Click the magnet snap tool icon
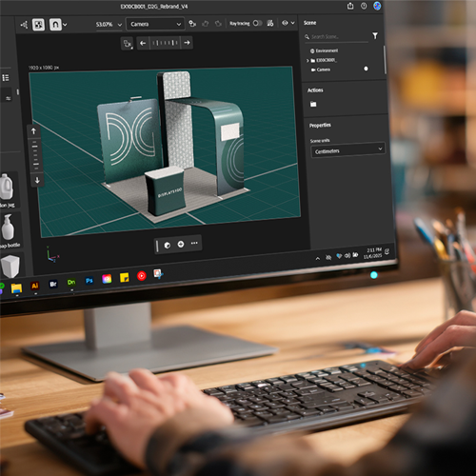Screen dimensions: 476x476 55,25
